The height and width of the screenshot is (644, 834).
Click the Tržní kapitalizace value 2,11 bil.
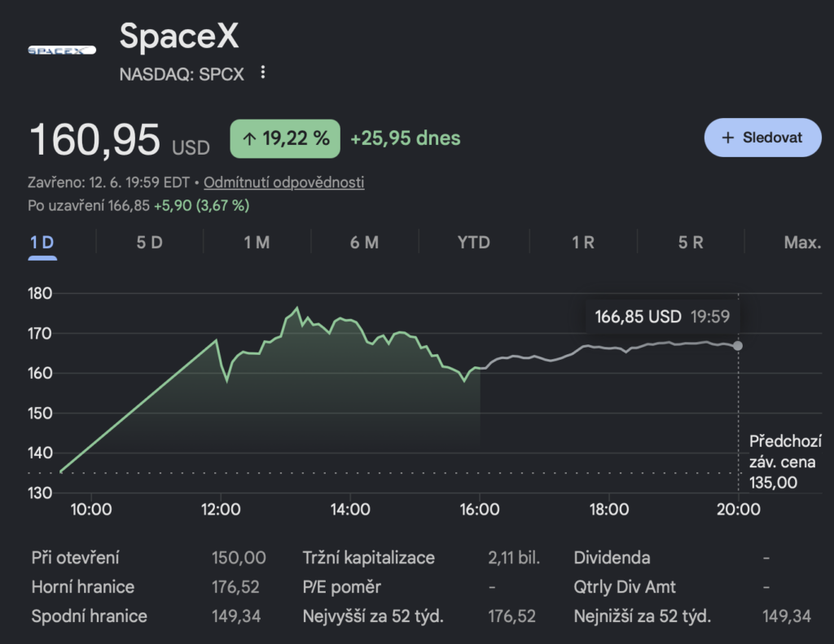point(514,558)
